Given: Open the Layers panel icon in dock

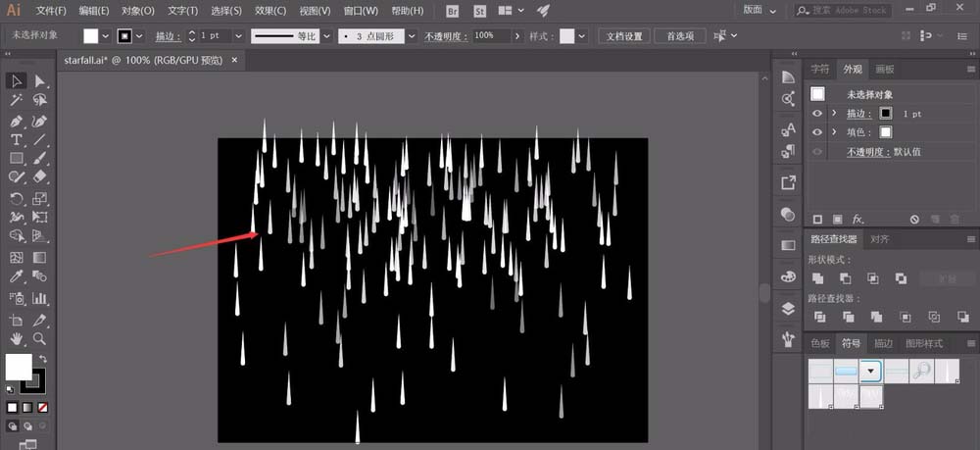Looking at the screenshot, I should (788, 308).
